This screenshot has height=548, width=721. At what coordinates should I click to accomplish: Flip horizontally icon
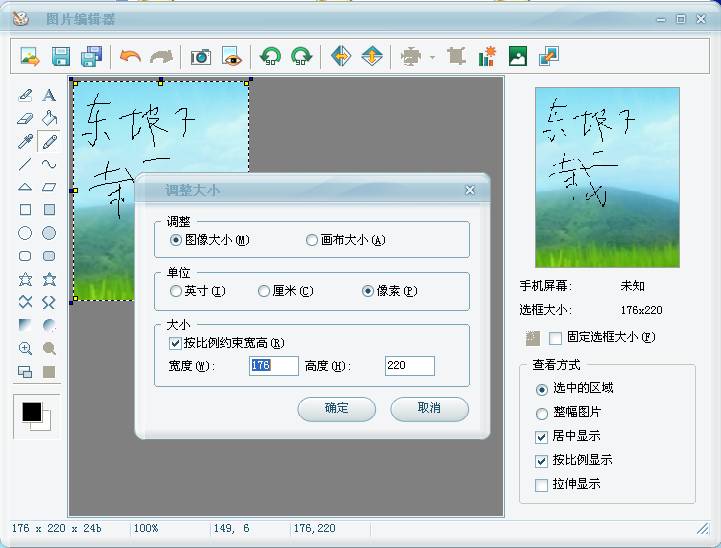point(341,57)
